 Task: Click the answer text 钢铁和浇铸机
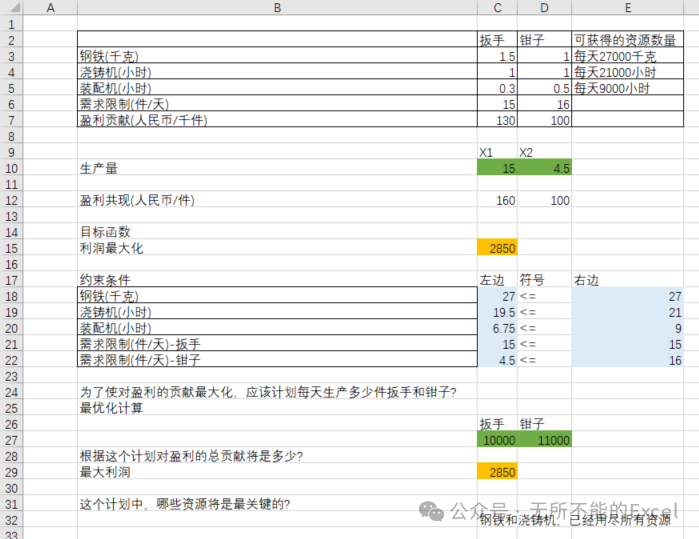[x=575, y=520]
